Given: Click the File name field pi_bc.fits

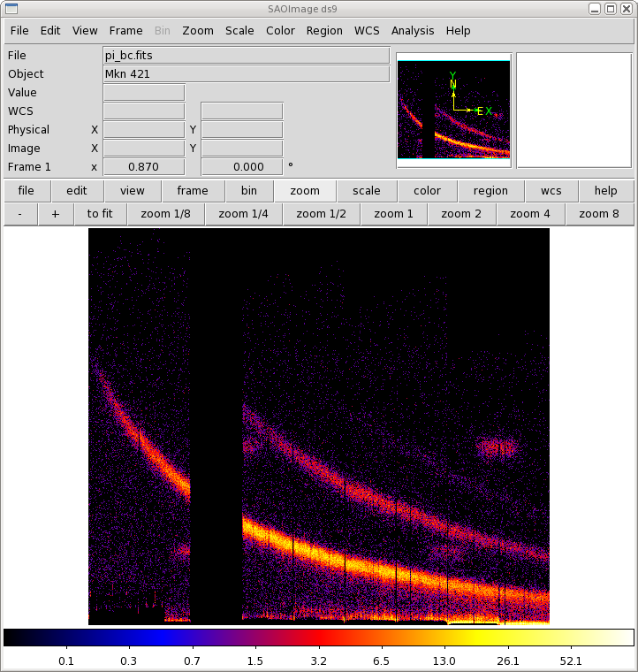Looking at the screenshot, I should click(247, 56).
